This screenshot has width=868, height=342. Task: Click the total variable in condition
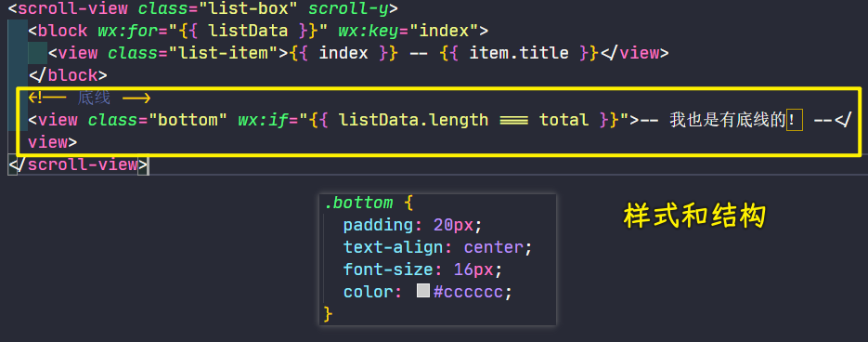(564, 120)
